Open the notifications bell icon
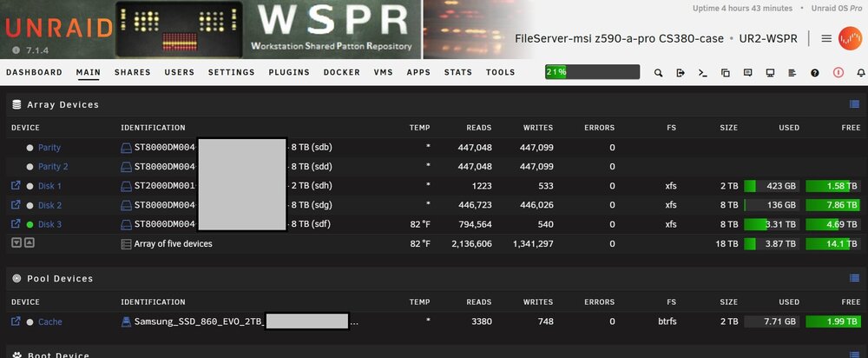868x358 pixels. (861, 73)
